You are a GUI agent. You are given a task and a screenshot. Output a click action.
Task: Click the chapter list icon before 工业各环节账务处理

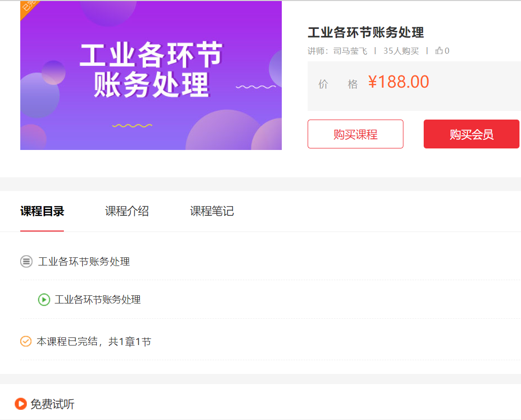pyautogui.click(x=26, y=262)
